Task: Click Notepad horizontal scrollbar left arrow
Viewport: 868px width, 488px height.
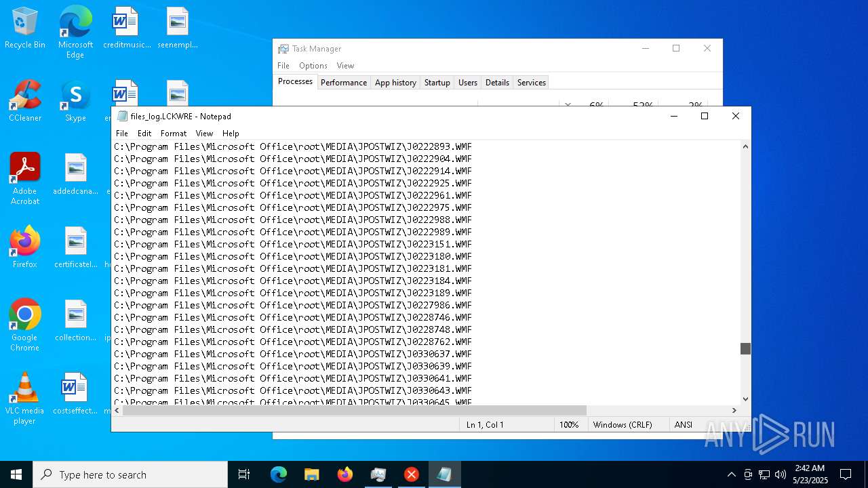Action: click(x=117, y=410)
